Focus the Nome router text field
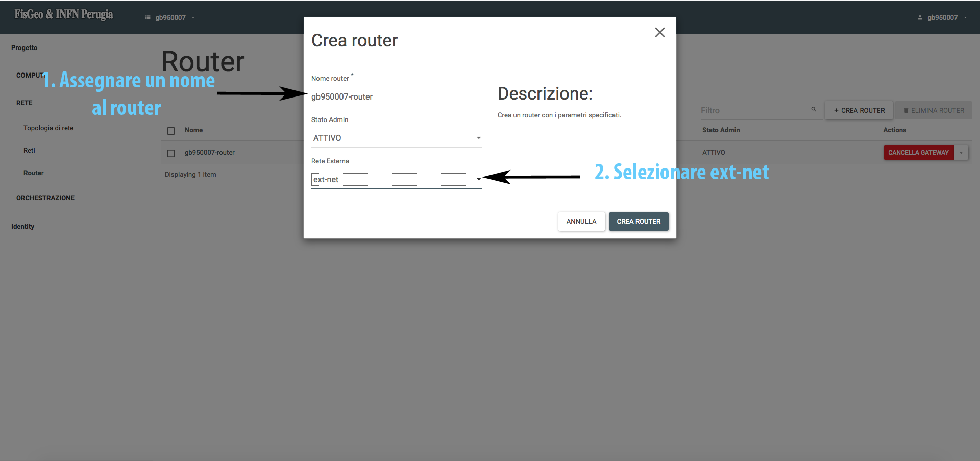The width and height of the screenshot is (980, 461). pyautogui.click(x=396, y=97)
